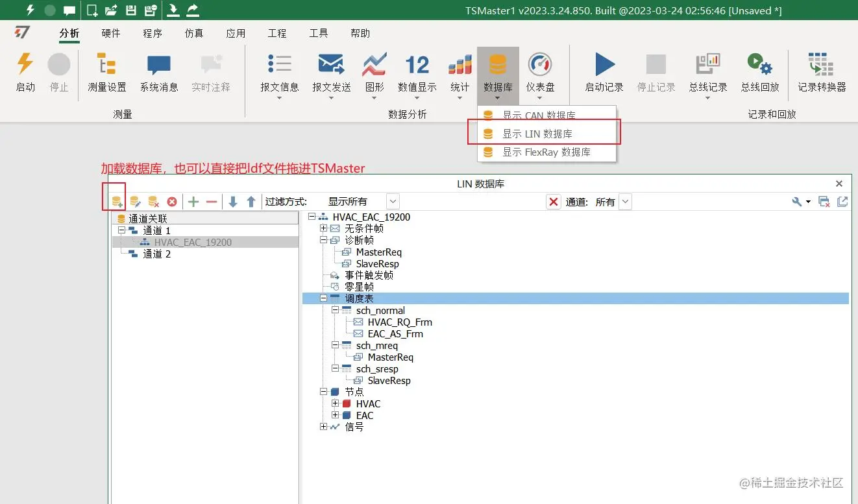Click the remove database icon
This screenshot has height=504, width=858.
point(154,202)
